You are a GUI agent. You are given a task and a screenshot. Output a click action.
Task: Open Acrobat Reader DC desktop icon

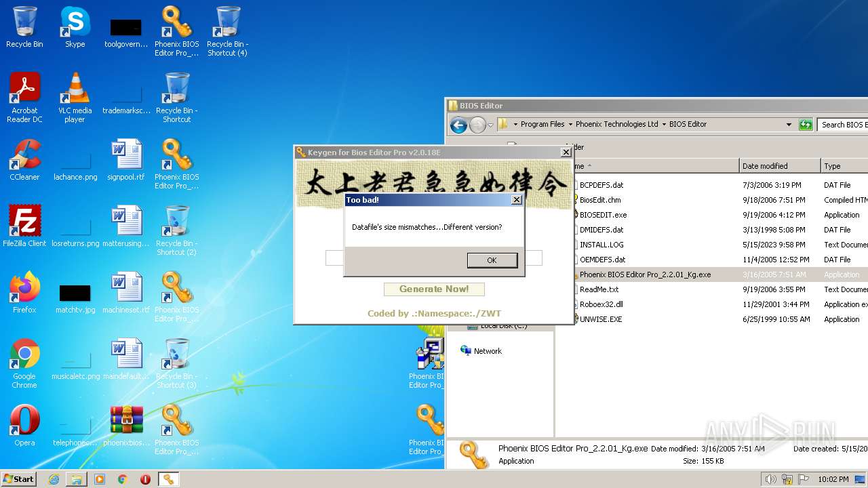pyautogui.click(x=24, y=98)
